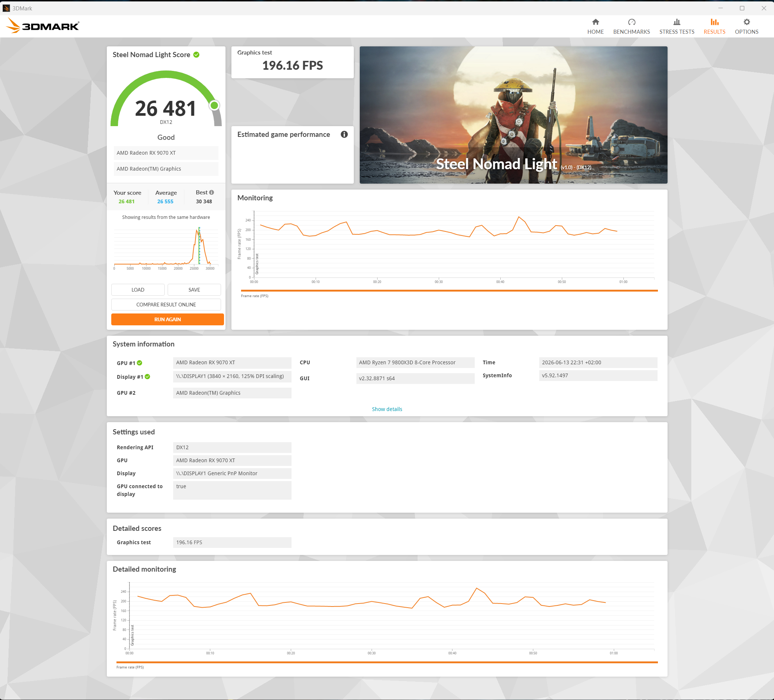Click the score distribution histogram chart

[x=166, y=248]
